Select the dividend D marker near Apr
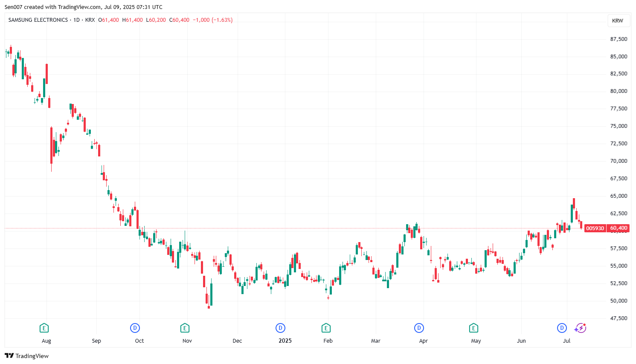The image size is (636, 364). click(419, 328)
